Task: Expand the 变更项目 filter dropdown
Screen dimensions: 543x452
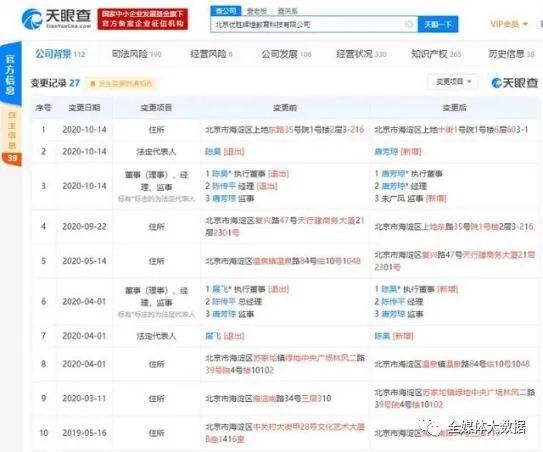Action: [453, 82]
